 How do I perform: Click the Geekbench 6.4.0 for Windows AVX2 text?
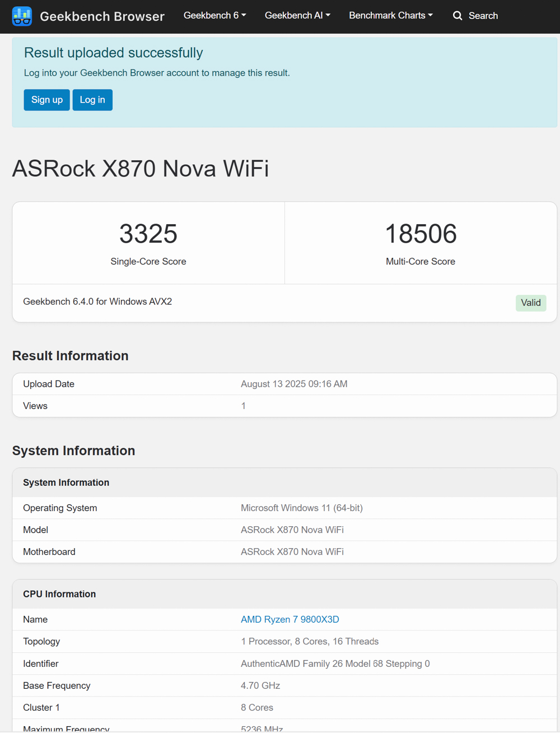point(97,301)
